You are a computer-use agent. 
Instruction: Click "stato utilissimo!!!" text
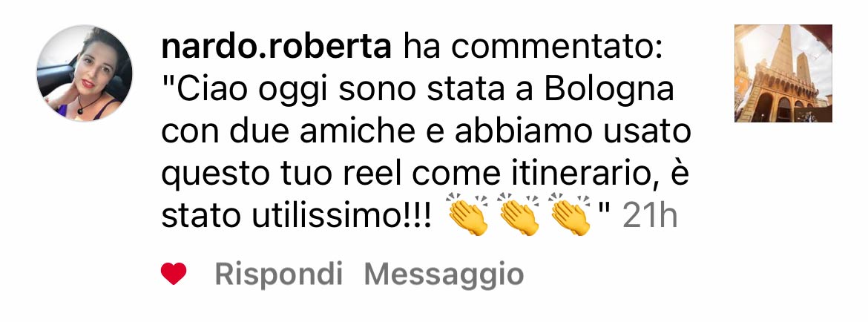(x=295, y=217)
